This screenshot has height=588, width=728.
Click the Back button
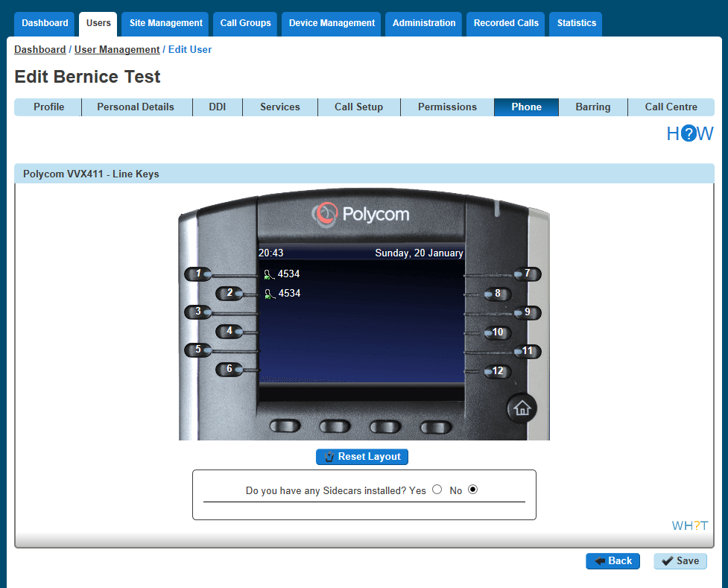coord(613,561)
